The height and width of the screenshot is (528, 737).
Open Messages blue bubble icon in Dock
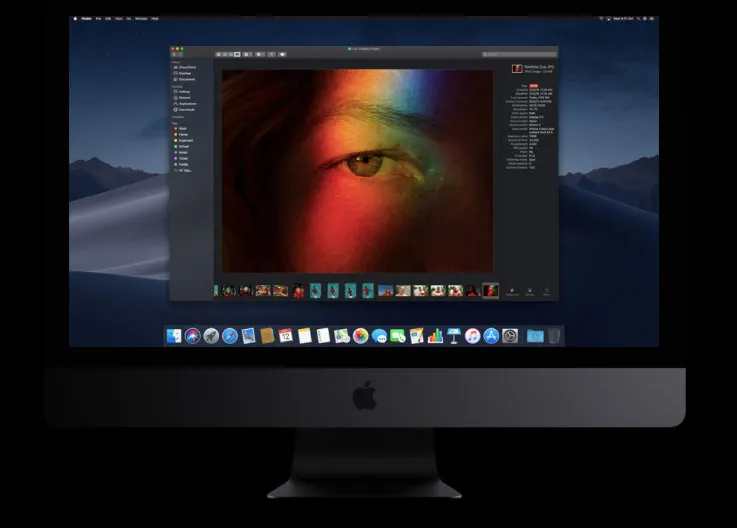pyautogui.click(x=379, y=336)
